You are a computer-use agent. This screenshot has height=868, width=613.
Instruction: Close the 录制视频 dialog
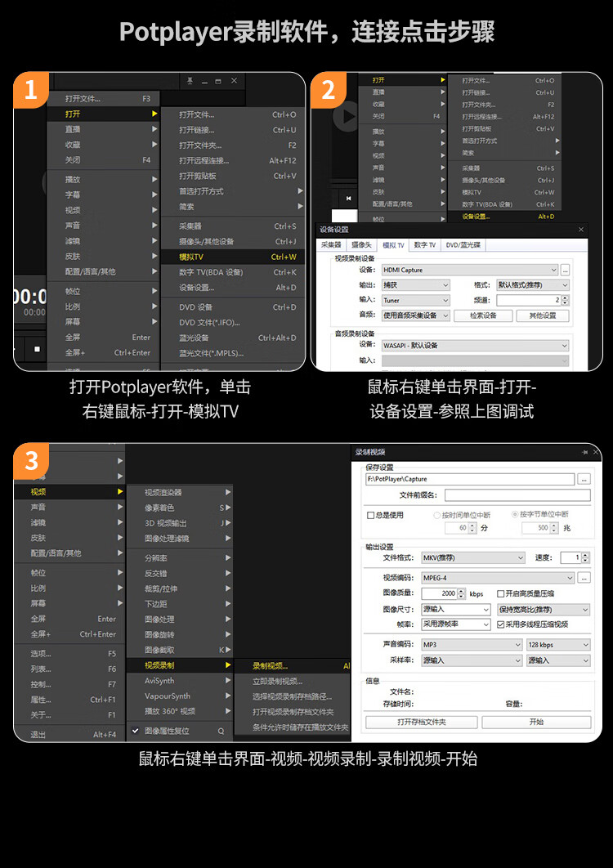click(596, 452)
